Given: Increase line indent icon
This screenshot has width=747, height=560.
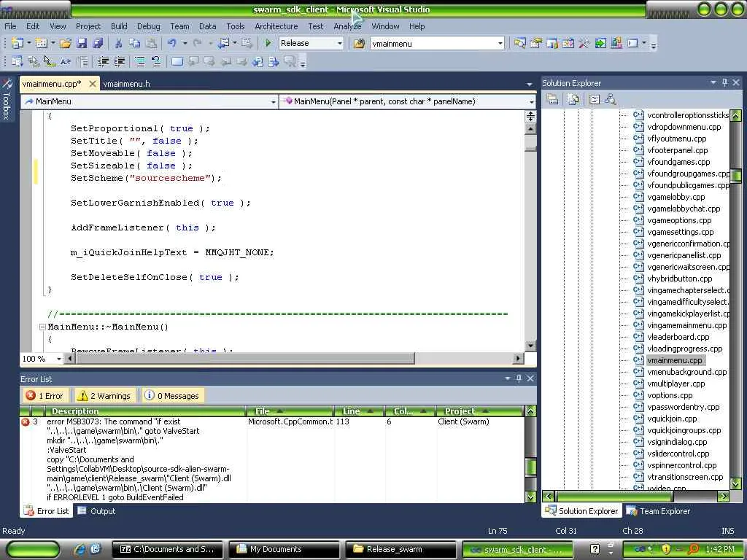Looking at the screenshot, I should coord(119,61).
